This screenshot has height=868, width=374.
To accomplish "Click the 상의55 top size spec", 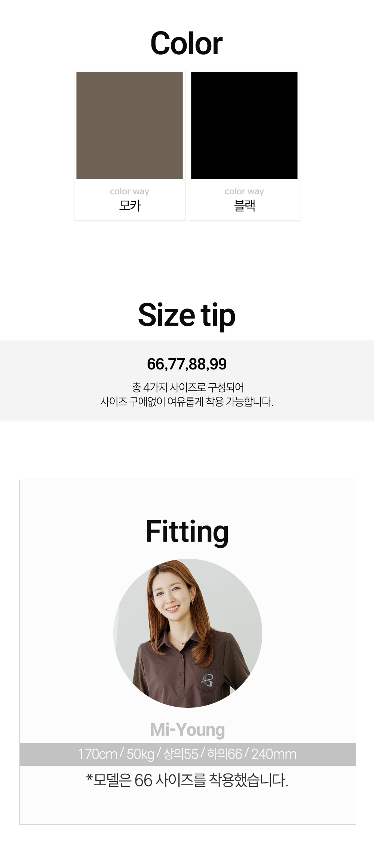I will (x=181, y=754).
